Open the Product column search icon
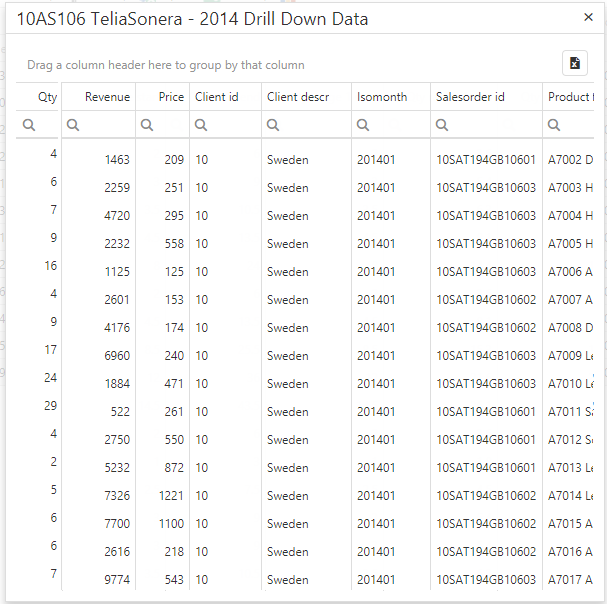The width and height of the screenshot is (609, 604). 554,125
